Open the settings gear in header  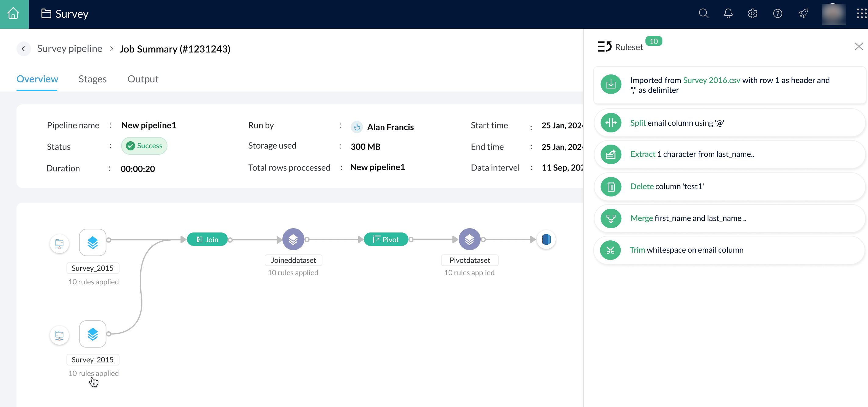752,14
